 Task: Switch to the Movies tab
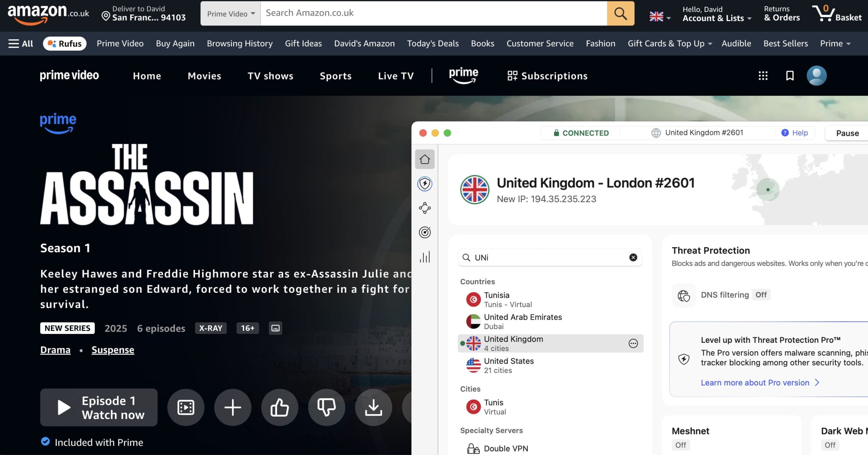click(x=204, y=76)
